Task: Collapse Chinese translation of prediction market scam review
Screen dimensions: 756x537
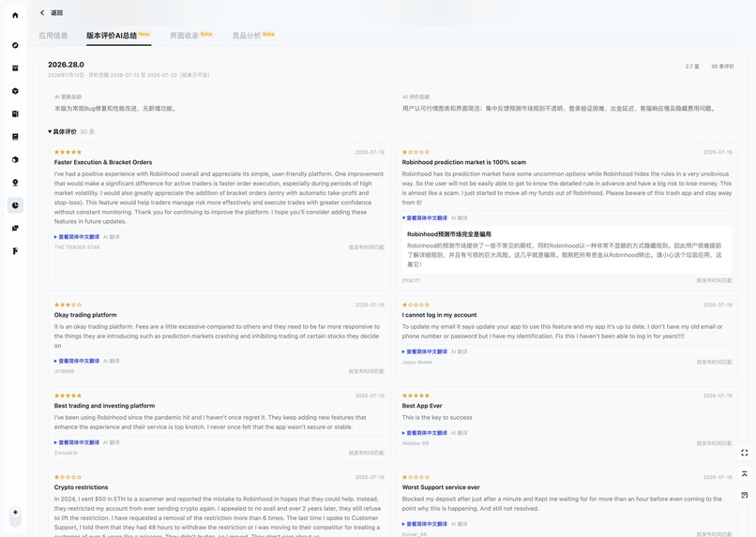Action: click(x=425, y=218)
